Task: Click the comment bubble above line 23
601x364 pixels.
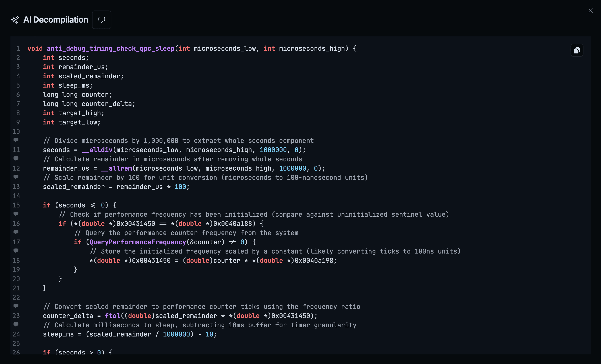Action: 16,306
